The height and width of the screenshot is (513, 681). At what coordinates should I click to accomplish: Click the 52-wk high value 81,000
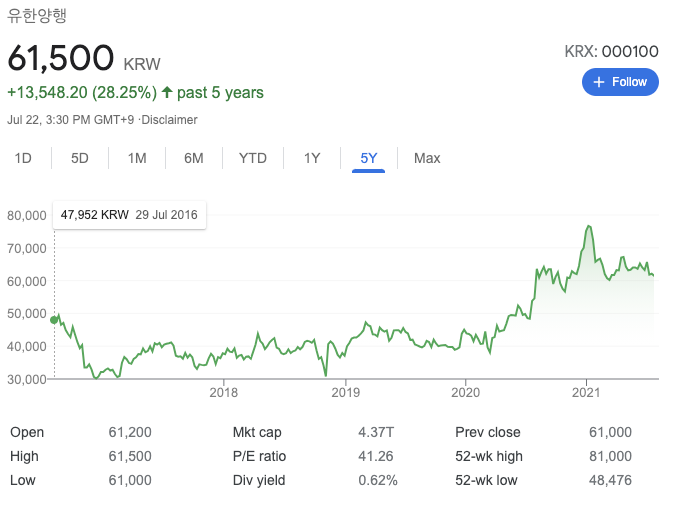coord(610,456)
